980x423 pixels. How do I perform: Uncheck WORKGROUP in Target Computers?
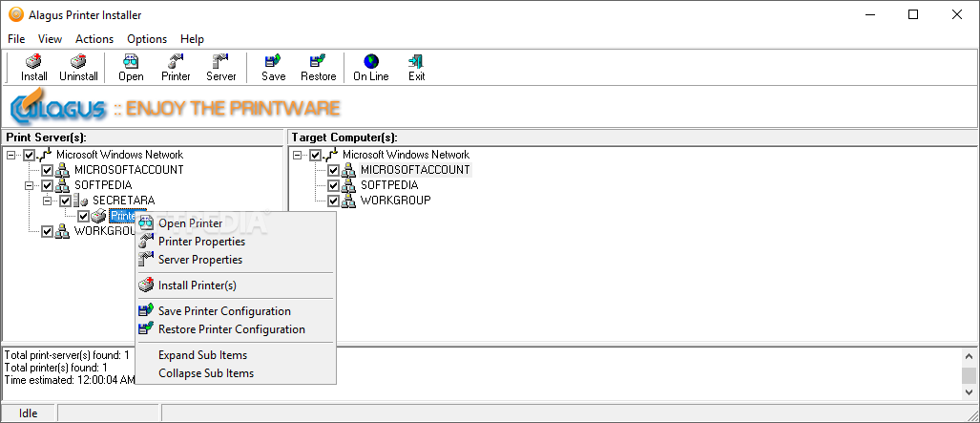[x=334, y=201]
